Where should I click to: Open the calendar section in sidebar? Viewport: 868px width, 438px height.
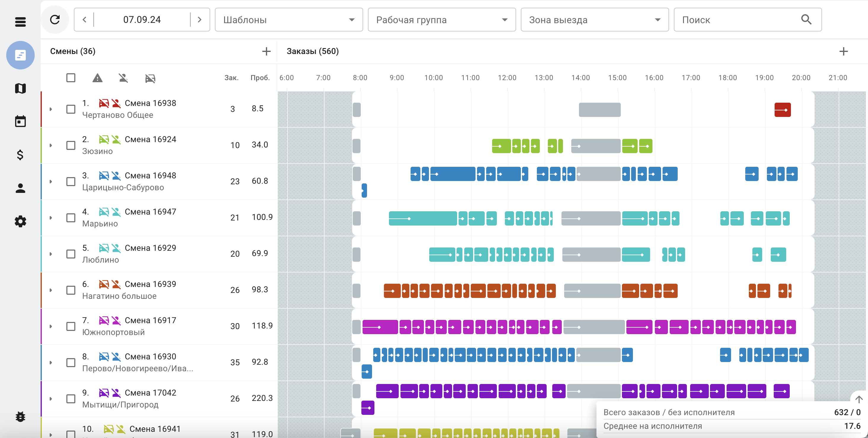pyautogui.click(x=20, y=121)
